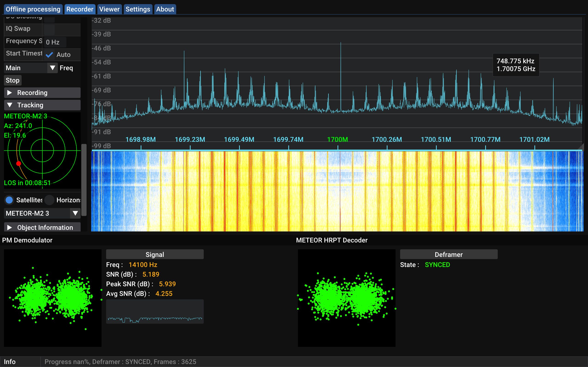This screenshot has width=588, height=367.
Task: Open the METEOR-M2 3 satellite dropdown
Action: tap(75, 213)
